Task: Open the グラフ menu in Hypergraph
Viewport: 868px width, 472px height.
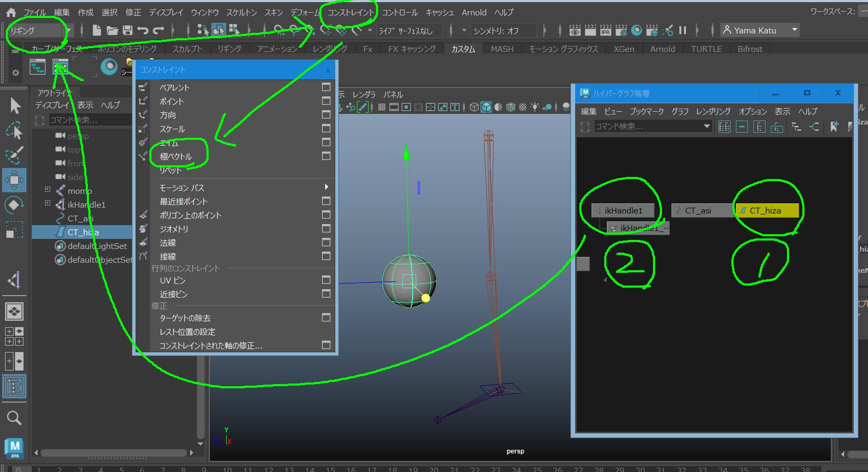Action: coord(680,111)
